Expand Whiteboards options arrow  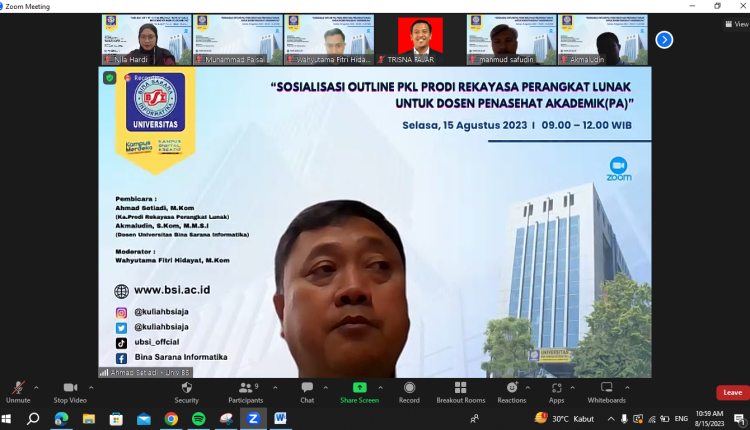(627, 388)
